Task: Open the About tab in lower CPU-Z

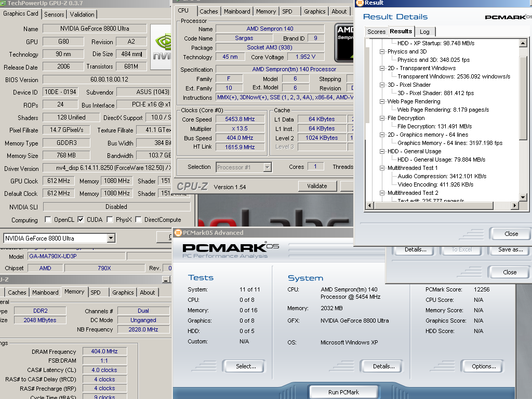Action: [147, 292]
